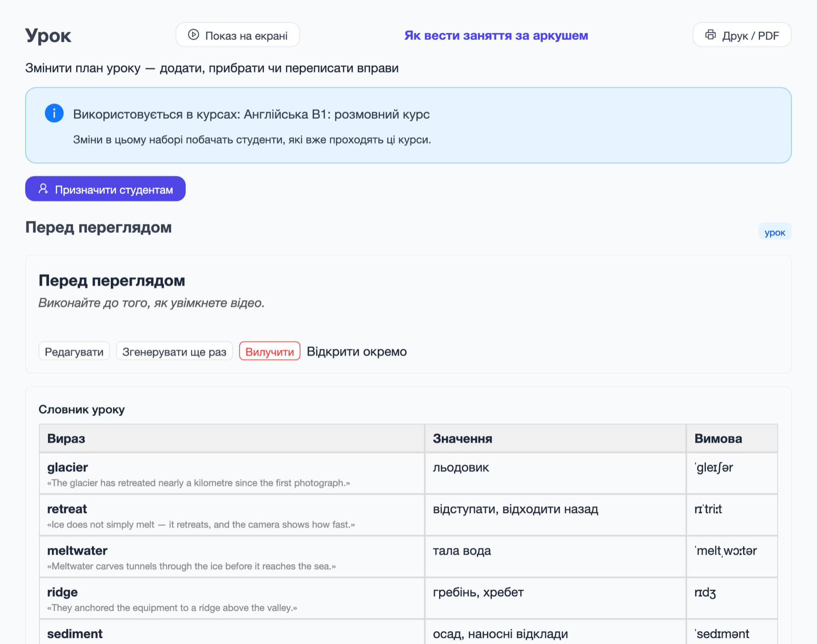Viewport: 817px width, 644px height.
Task: Click the pronunciation rɪˈtriːt
Action: [x=708, y=509]
